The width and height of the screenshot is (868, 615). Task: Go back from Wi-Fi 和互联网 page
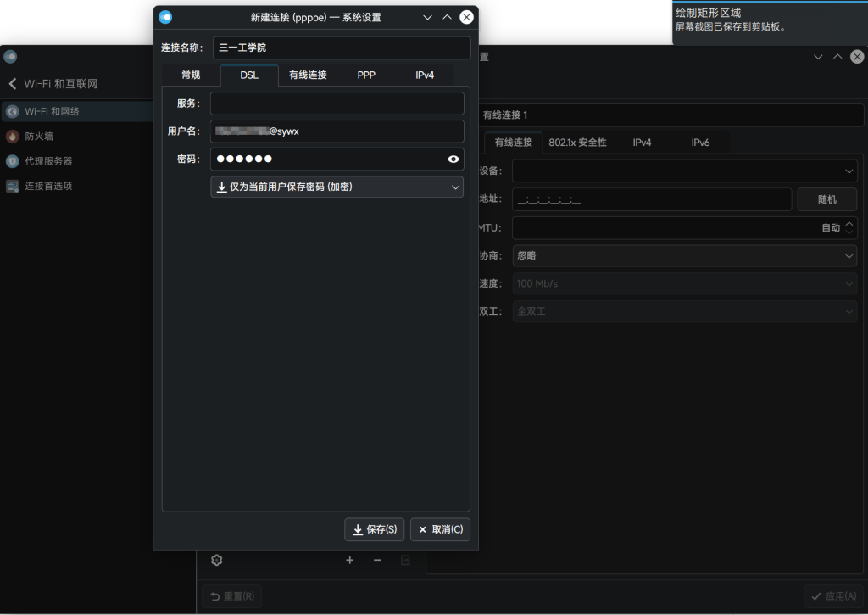tap(13, 84)
